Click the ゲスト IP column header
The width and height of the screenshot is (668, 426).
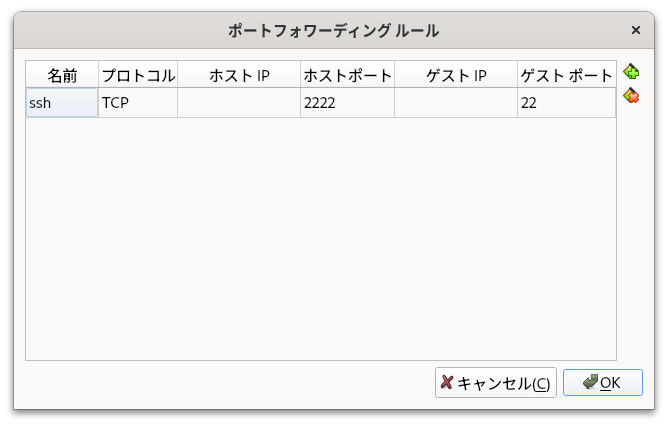456,75
